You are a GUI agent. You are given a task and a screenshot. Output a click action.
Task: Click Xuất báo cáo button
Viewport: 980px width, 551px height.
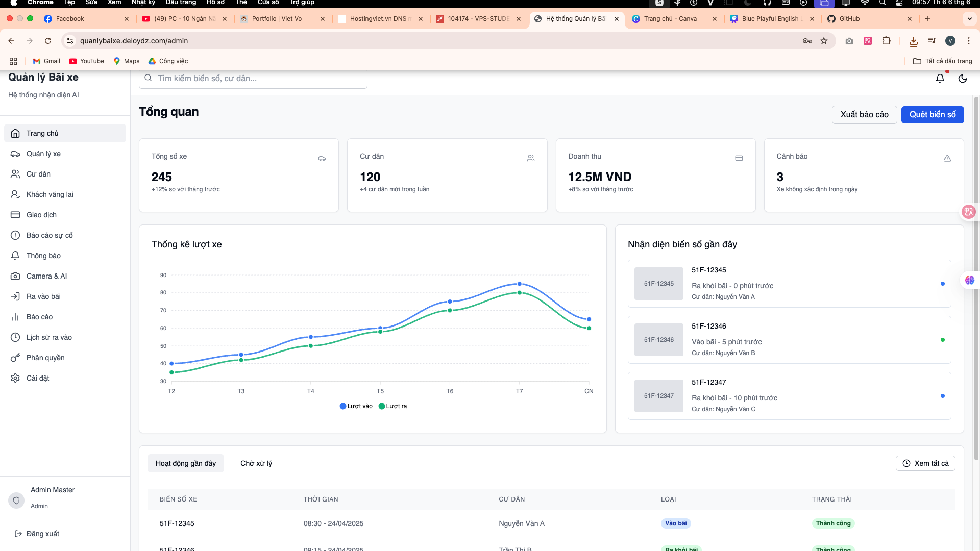tap(864, 115)
